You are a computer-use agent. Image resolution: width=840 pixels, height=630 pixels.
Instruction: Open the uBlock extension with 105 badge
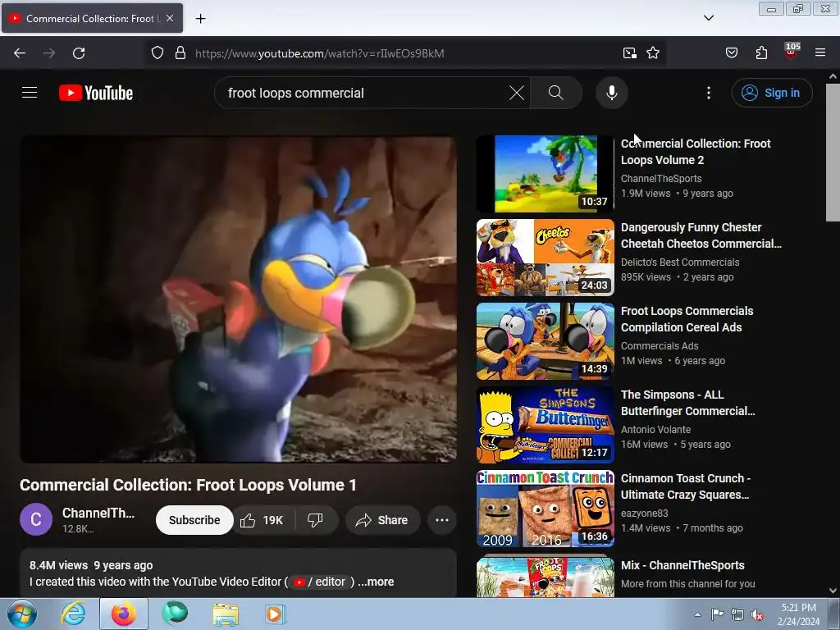(x=792, y=52)
